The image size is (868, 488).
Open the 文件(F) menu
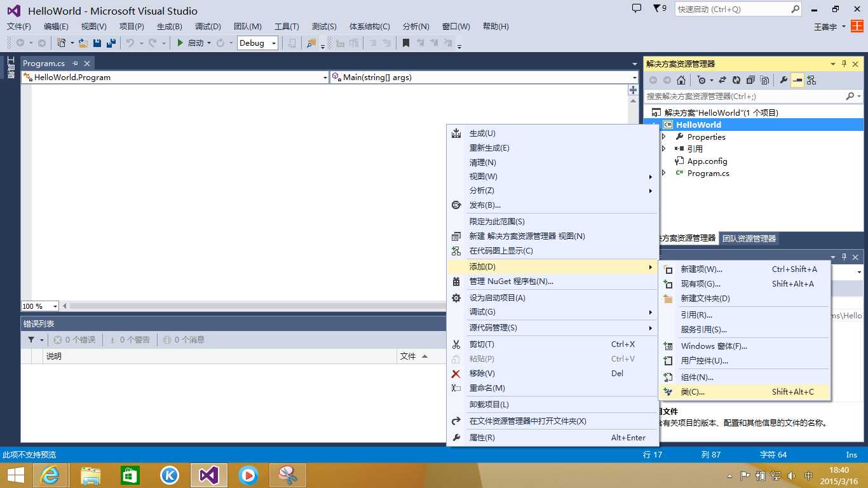click(19, 26)
